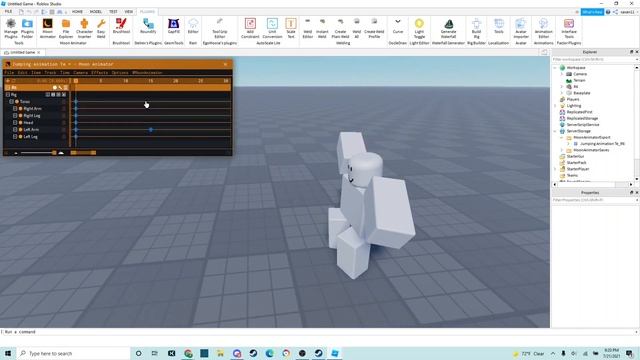Screen dimensions: 640x360
Task: Toggle the Torso track checkbox
Action: [11, 102]
